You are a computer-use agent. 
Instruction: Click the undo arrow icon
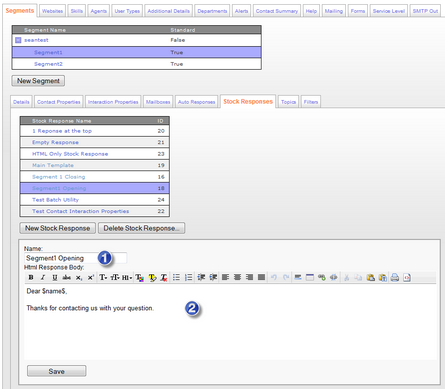click(274, 277)
